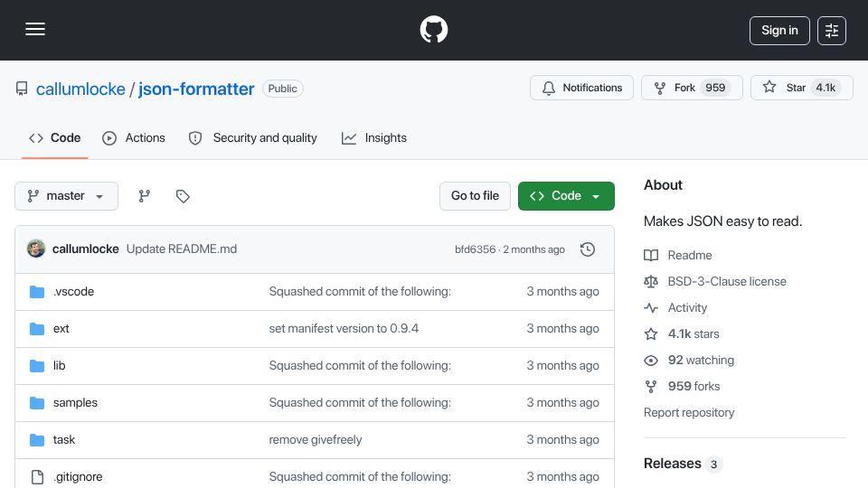868x488 pixels.
Task: Expand the green Code dropdown
Action: [566, 196]
